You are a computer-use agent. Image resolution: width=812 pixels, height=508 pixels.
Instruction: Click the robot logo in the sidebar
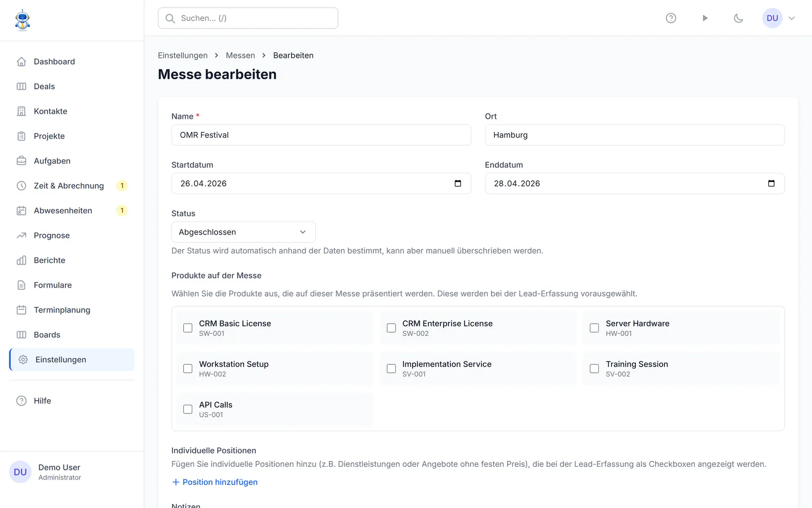click(x=22, y=20)
